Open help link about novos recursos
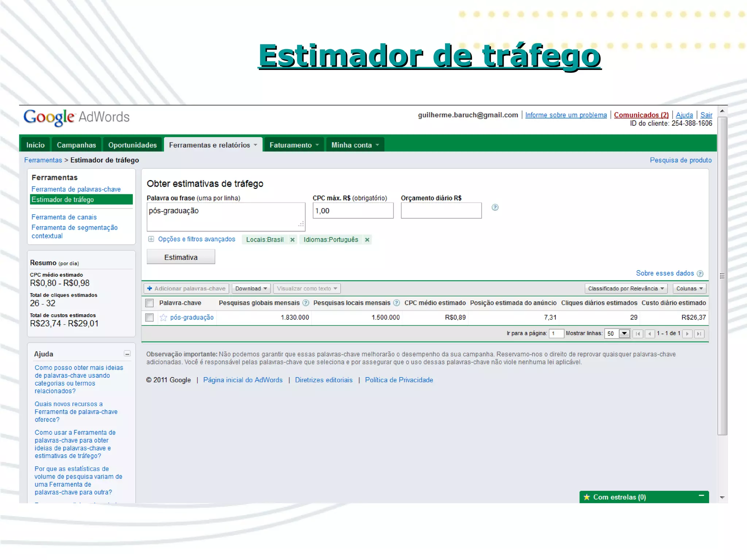This screenshot has height=560, width=747. (76, 412)
